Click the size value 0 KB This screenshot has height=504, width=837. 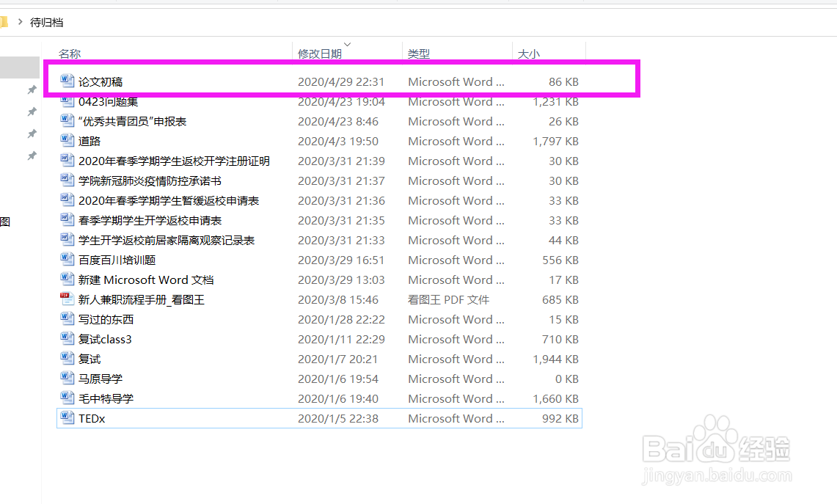pyautogui.click(x=566, y=378)
